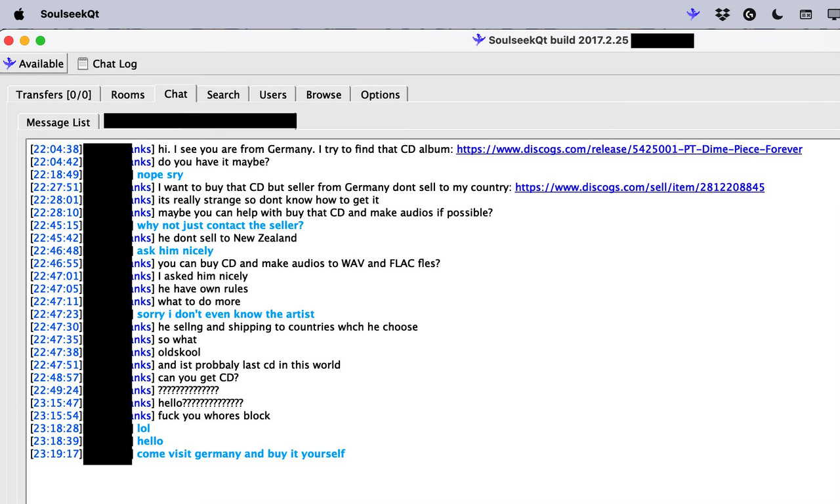Open the Discogs sell item 2812208845 link

640,187
